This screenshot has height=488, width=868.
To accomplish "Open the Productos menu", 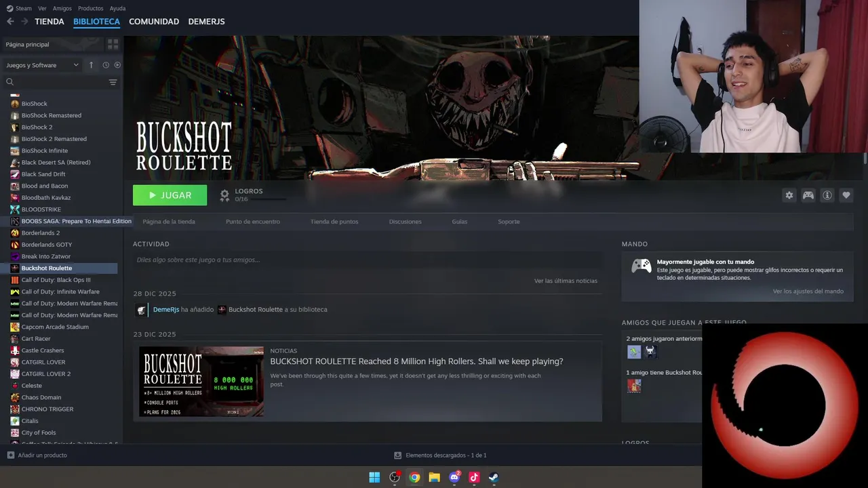I will tap(91, 8).
